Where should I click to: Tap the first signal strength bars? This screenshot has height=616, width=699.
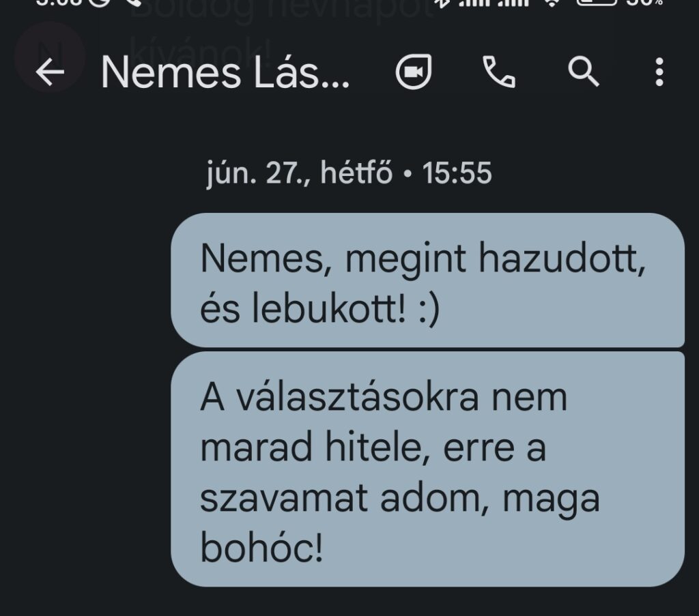coord(474,3)
